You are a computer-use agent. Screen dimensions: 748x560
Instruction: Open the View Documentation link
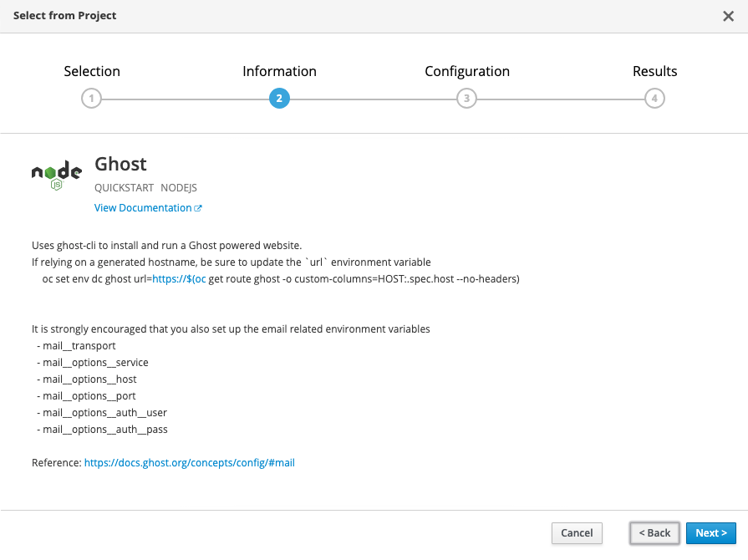click(142, 207)
